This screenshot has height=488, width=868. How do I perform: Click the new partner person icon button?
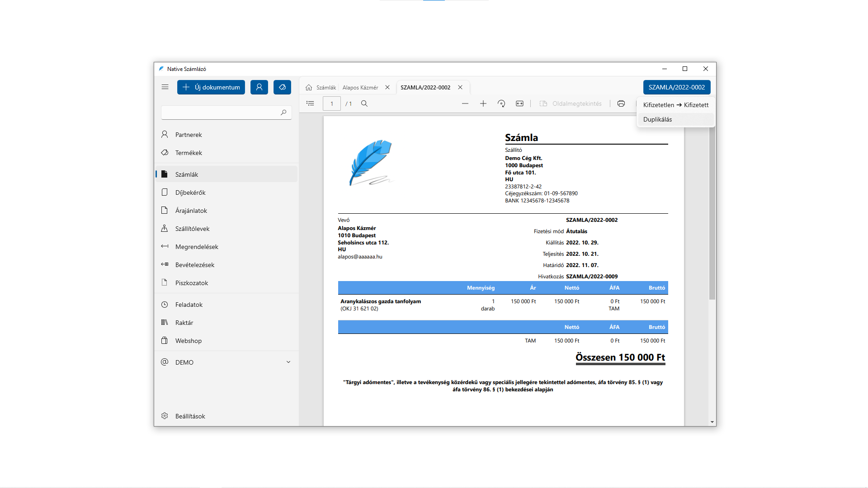pyautogui.click(x=259, y=87)
